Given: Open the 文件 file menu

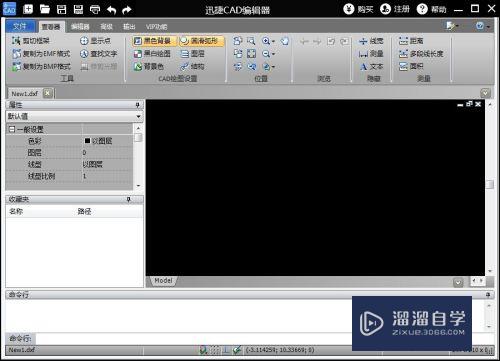Looking at the screenshot, I should [x=20, y=26].
